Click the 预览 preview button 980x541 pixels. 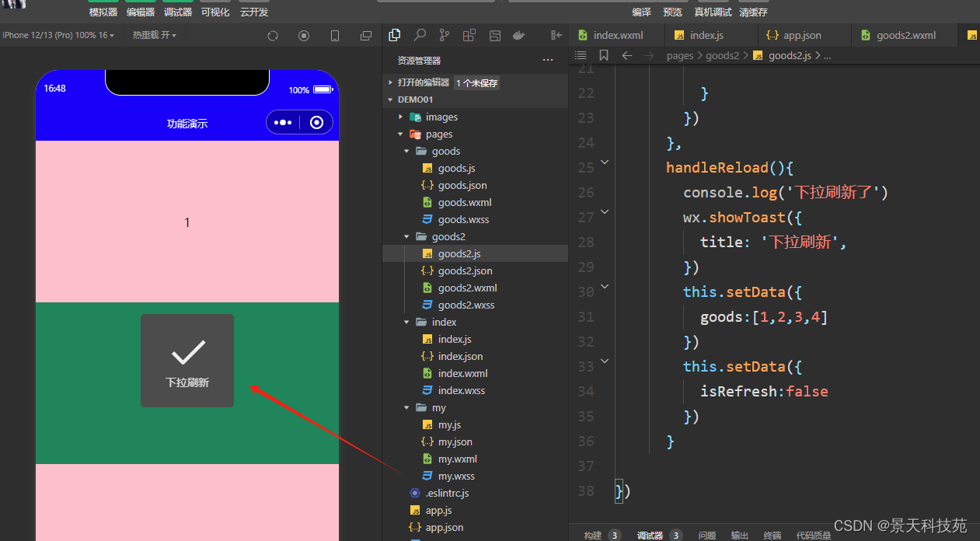(672, 12)
